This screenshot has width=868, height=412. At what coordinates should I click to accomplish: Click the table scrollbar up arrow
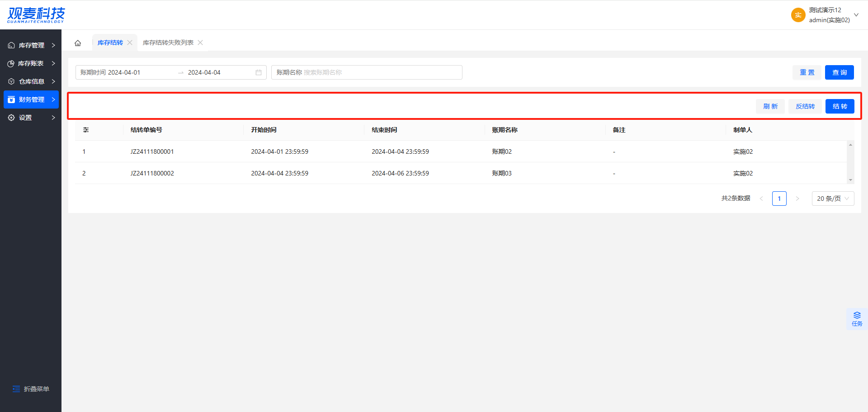click(850, 145)
